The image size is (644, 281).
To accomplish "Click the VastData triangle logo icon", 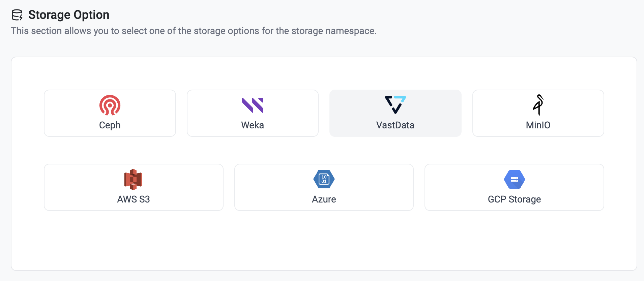I will [395, 104].
